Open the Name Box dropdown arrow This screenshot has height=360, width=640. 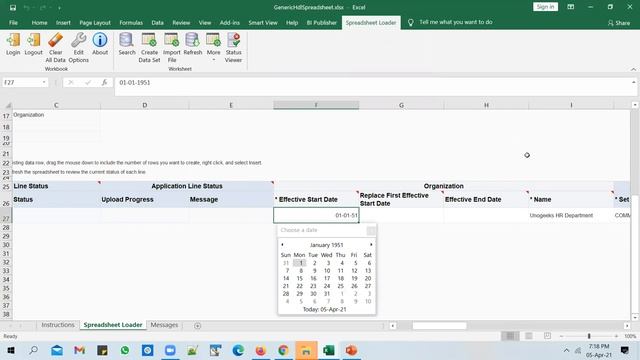tap(44, 82)
